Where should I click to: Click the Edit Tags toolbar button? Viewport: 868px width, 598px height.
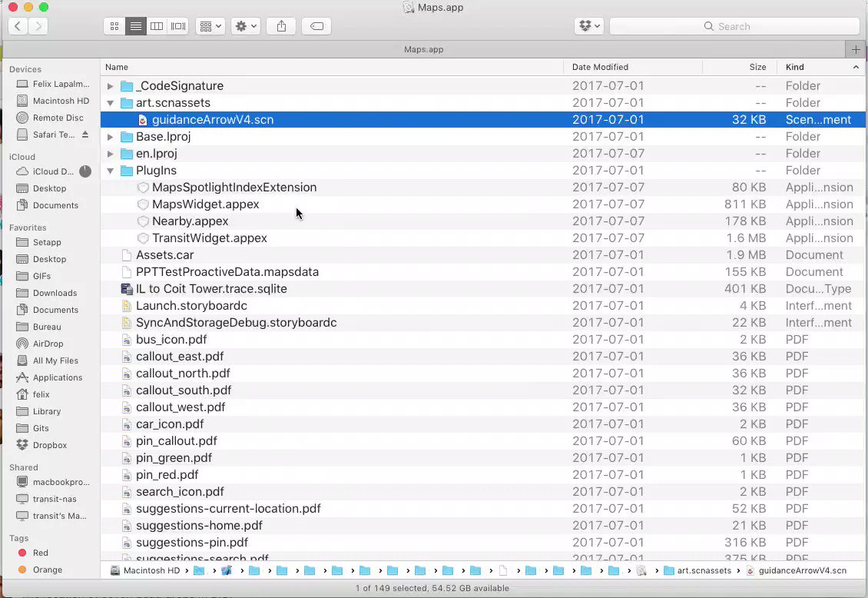coord(316,26)
